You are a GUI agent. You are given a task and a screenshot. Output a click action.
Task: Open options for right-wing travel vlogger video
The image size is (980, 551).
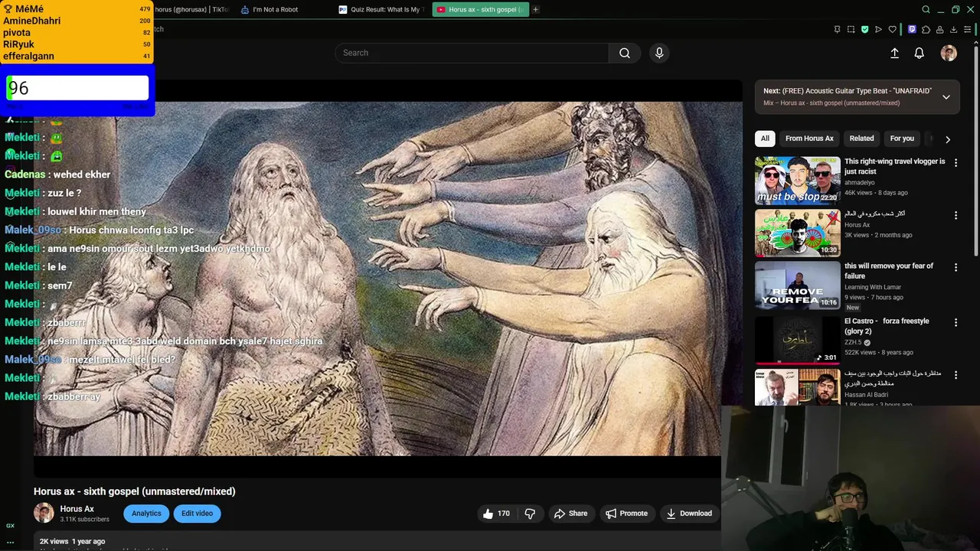955,163
